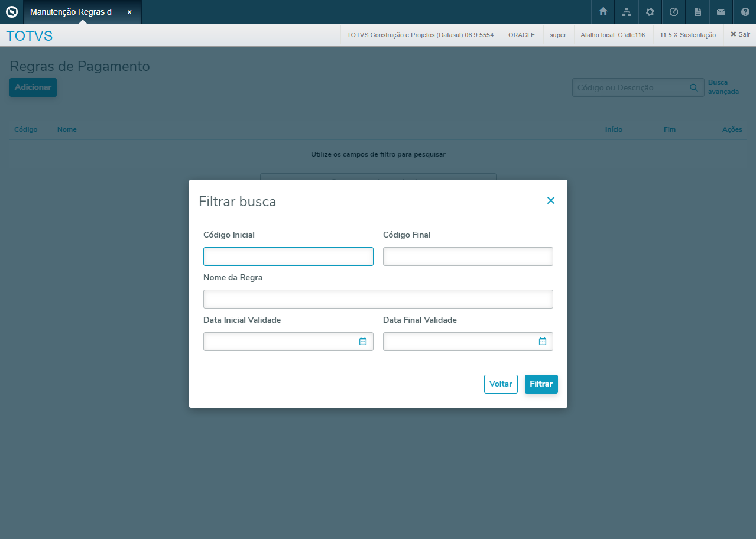Click the Nome column header
The width and height of the screenshot is (756, 539).
pos(67,129)
